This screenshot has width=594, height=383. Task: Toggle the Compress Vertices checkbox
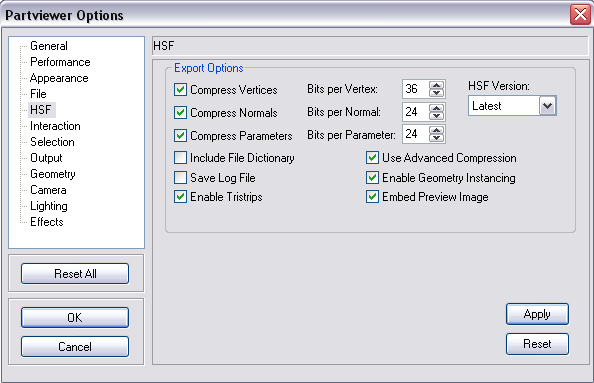(x=180, y=90)
